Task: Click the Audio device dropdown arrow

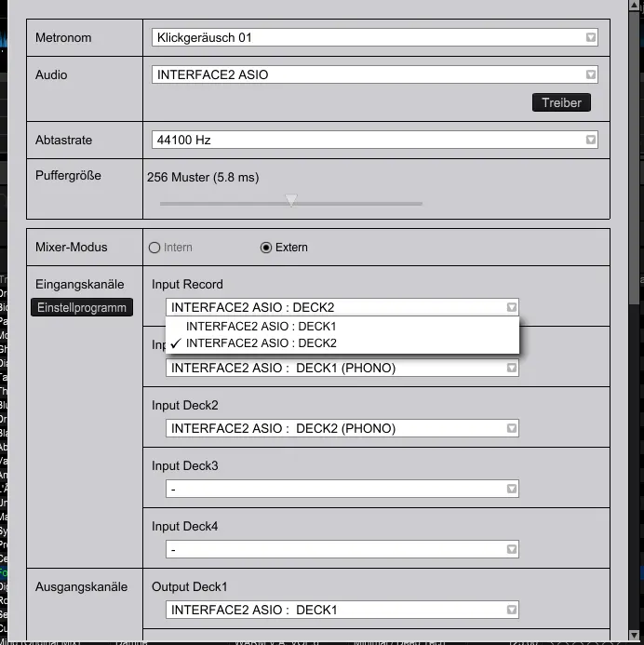Action: 590,75
